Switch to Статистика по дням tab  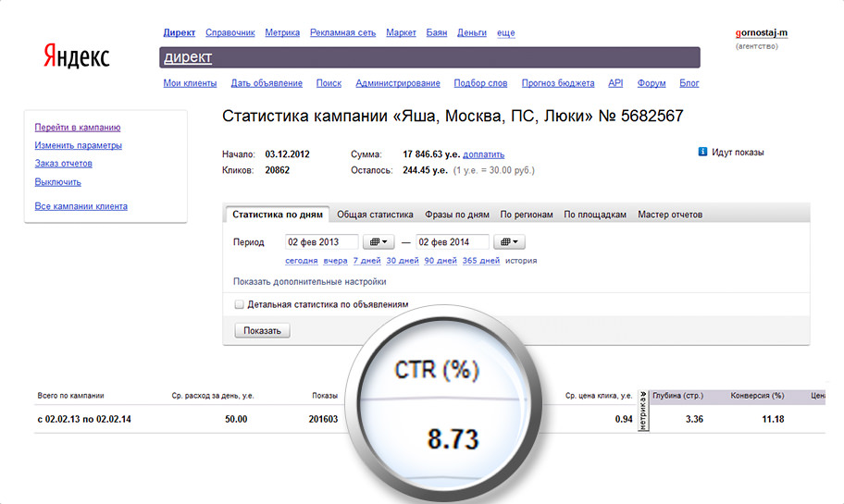pos(278,215)
